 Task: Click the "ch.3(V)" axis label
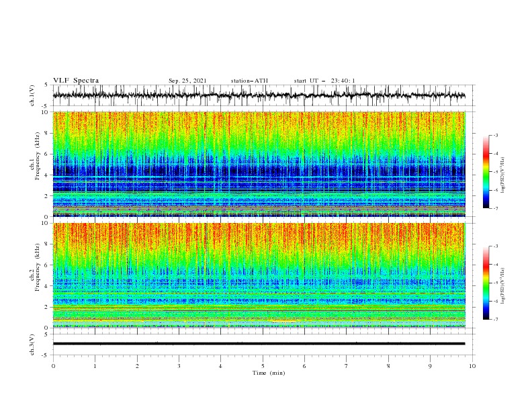32,345
